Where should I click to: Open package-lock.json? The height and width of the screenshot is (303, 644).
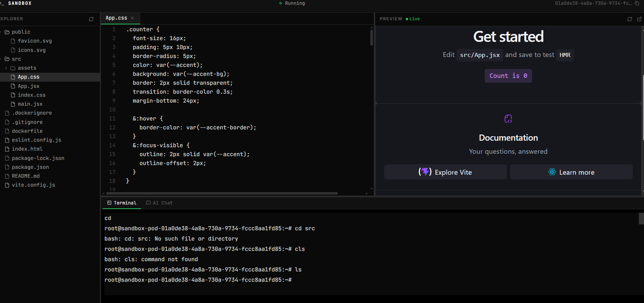click(38, 158)
